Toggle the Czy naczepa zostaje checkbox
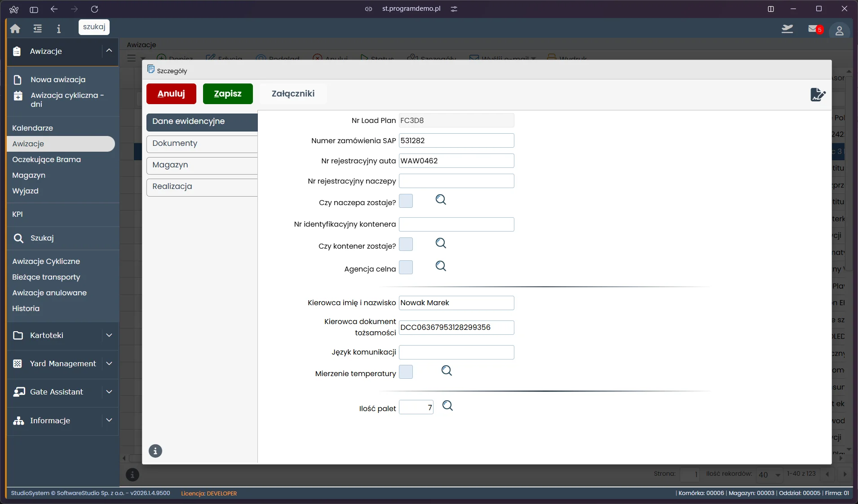The height and width of the screenshot is (504, 858). (406, 201)
